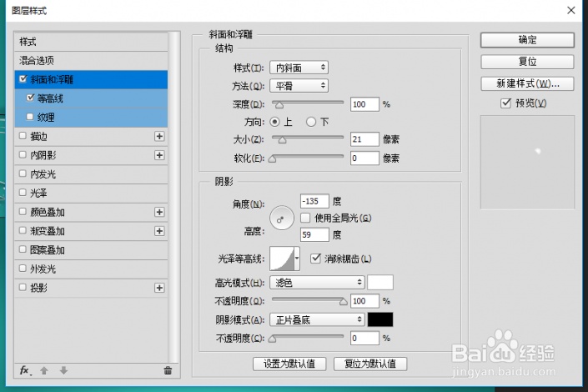Add another 投影 effect with plus icon
The image size is (588, 392).
point(159,288)
